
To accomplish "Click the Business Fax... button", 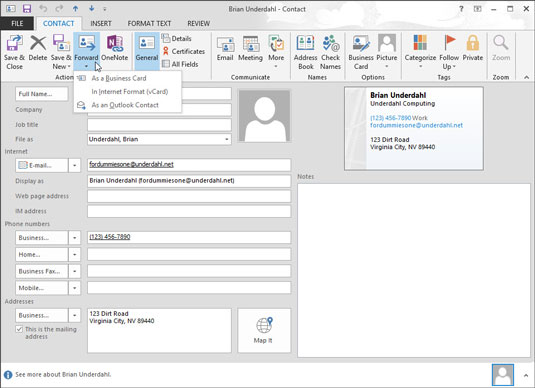I will point(42,271).
